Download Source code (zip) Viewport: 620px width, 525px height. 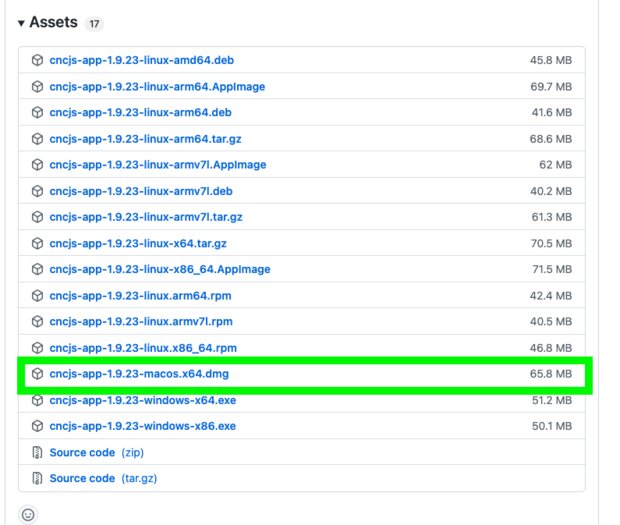pos(96,452)
